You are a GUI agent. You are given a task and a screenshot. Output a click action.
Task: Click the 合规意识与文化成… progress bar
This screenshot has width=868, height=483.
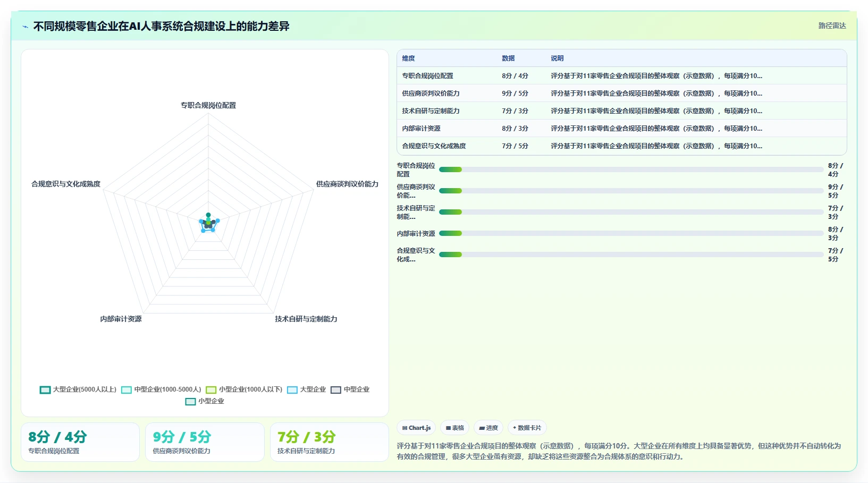[x=631, y=255]
